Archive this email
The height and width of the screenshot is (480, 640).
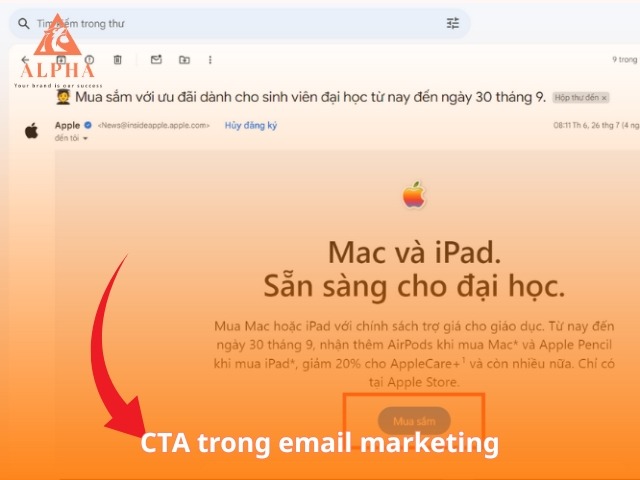coord(61,60)
